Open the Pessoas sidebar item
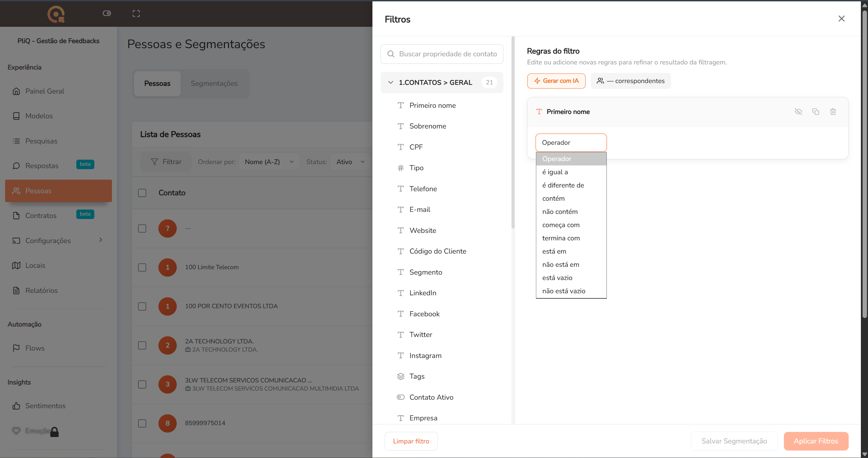The width and height of the screenshot is (868, 458). coord(58,191)
